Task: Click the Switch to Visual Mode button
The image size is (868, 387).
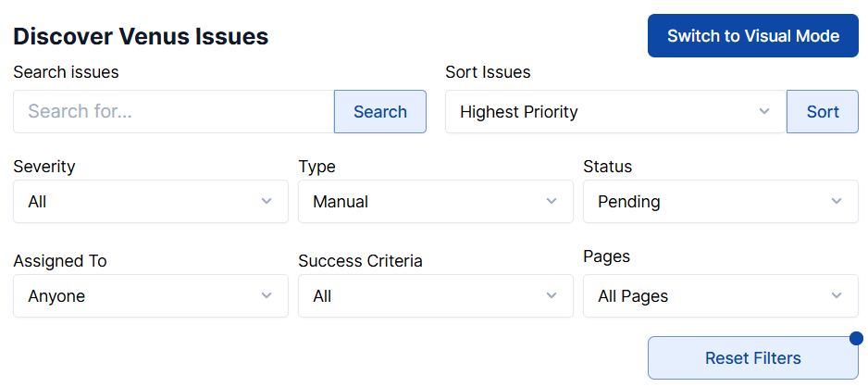Action: (x=752, y=36)
